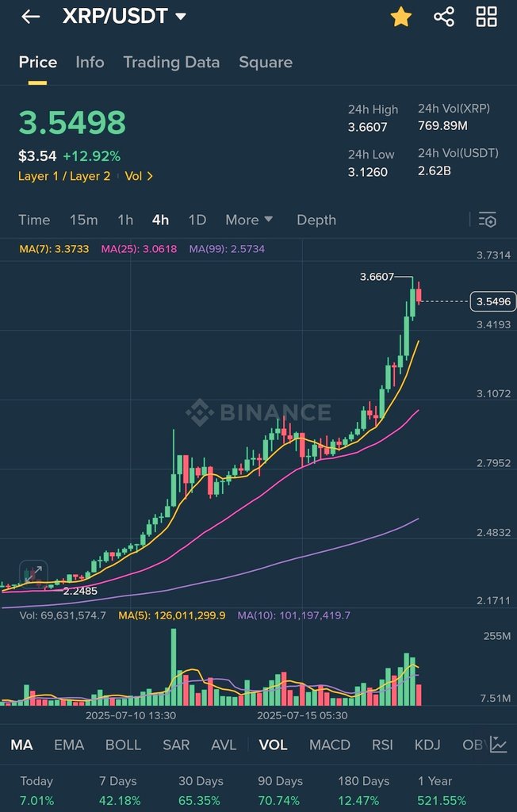
Task: Select the 1h interval
Action: [125, 220]
